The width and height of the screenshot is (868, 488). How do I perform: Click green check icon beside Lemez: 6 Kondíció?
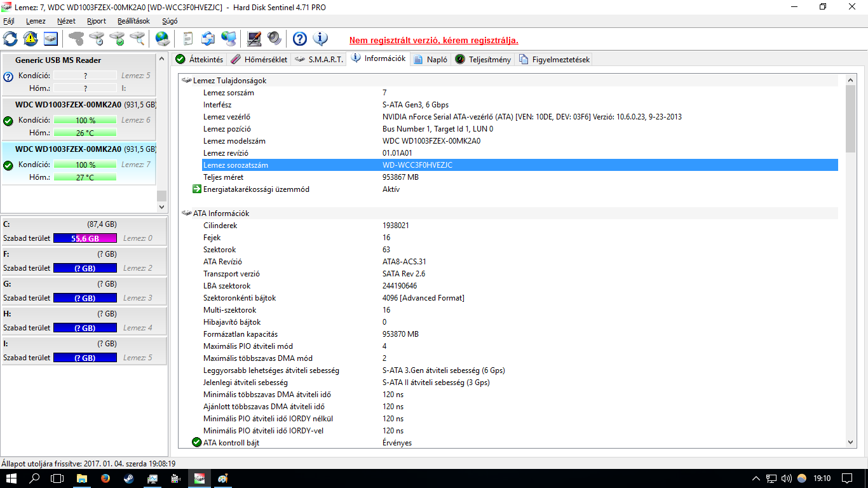[x=8, y=121]
